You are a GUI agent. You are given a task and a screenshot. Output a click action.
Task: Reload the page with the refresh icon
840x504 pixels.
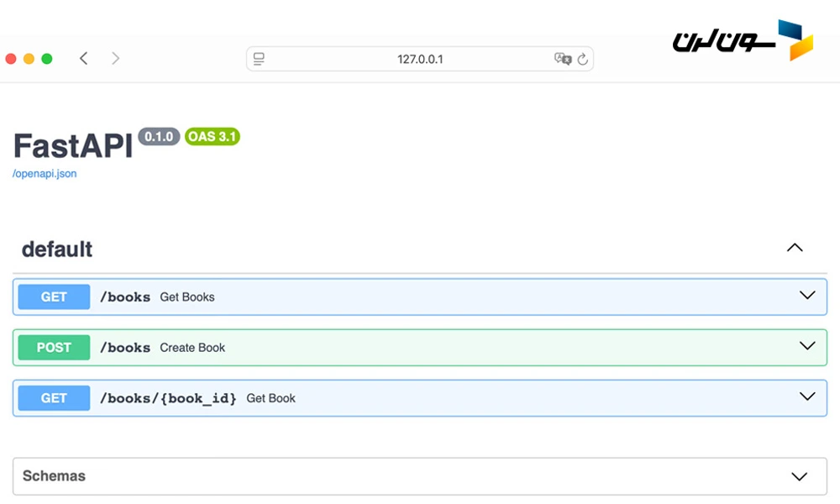[582, 59]
